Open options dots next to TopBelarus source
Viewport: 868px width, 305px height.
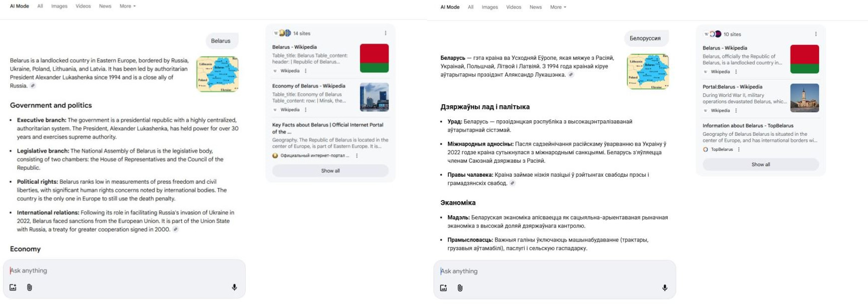739,149
